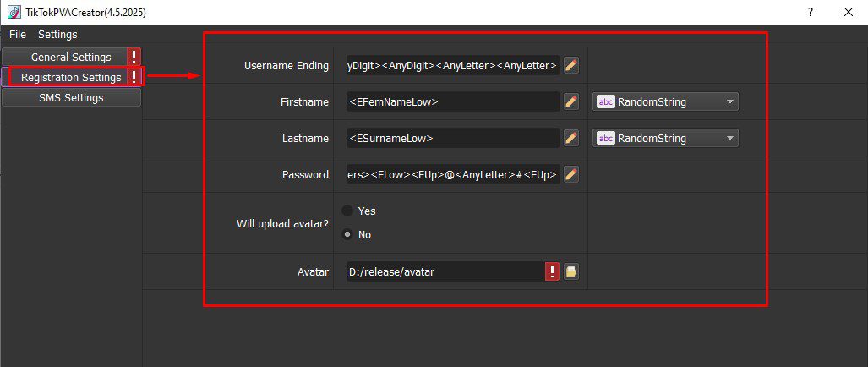Open the folder browse icon for Avatar

point(571,271)
